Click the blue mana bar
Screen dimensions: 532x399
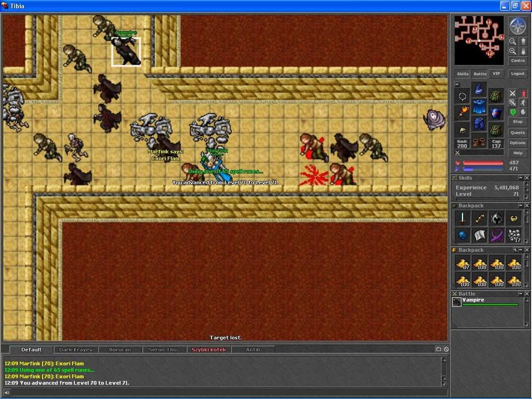(x=483, y=169)
